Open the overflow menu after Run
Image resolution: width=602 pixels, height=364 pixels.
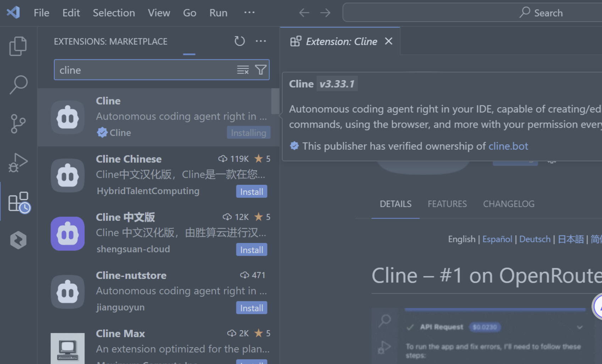click(x=250, y=12)
